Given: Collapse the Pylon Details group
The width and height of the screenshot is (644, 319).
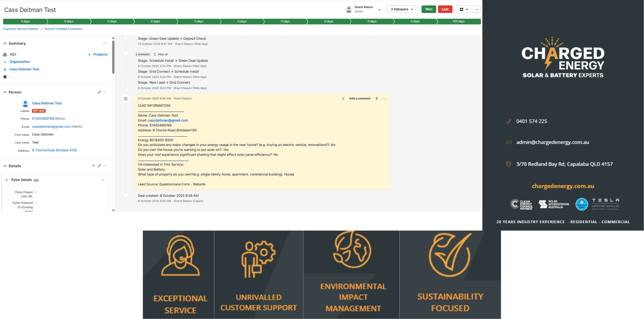Looking at the screenshot, I should coord(6,180).
